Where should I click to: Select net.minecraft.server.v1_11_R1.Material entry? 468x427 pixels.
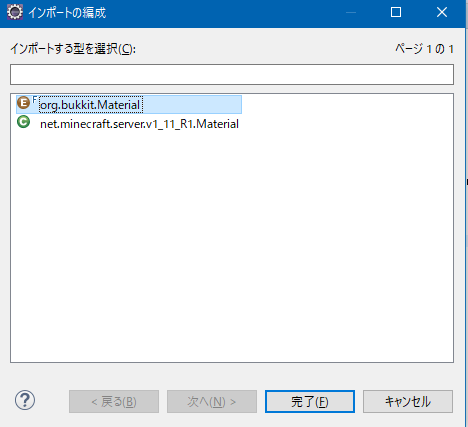click(139, 124)
